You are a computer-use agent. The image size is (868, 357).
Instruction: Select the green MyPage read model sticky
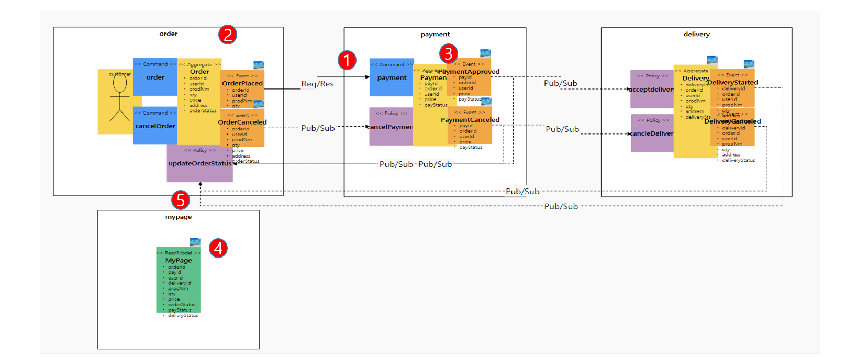click(x=179, y=280)
